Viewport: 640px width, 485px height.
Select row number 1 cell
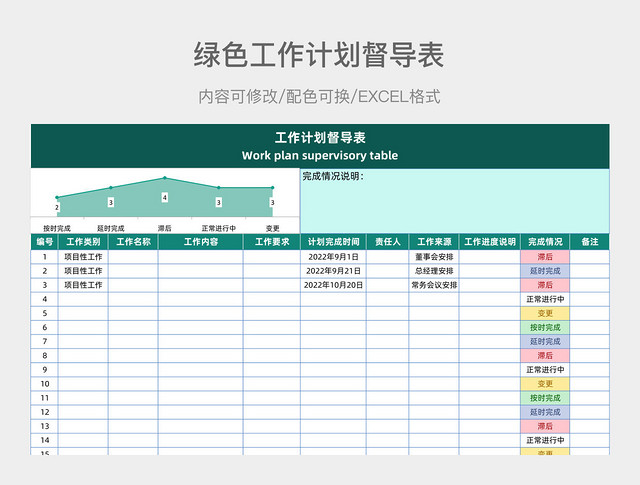tap(44, 257)
